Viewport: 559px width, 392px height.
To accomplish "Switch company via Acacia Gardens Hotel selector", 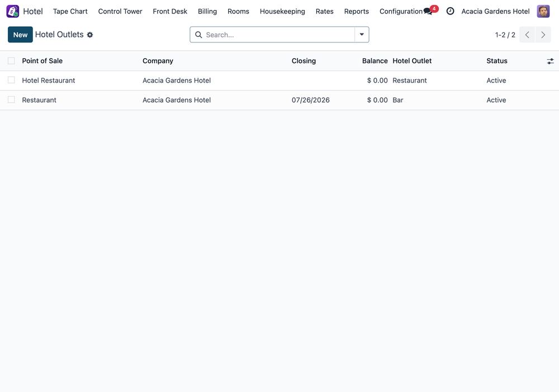I will click(495, 11).
